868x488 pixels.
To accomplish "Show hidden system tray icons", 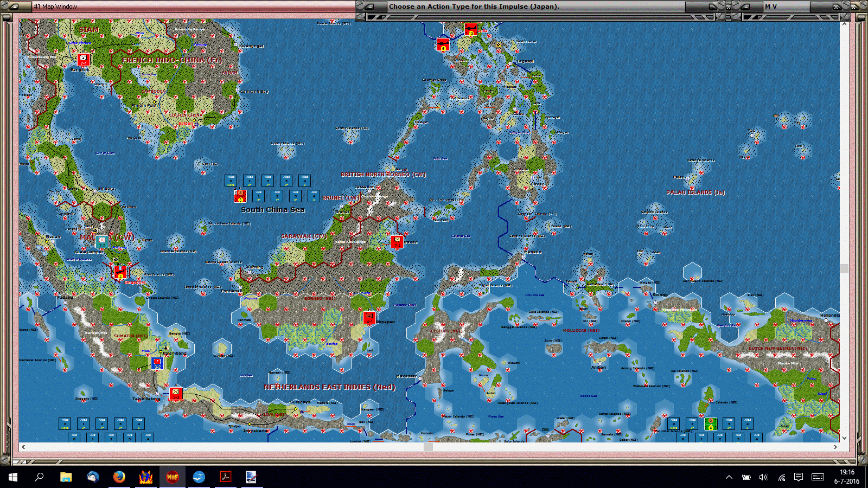I will 729,477.
